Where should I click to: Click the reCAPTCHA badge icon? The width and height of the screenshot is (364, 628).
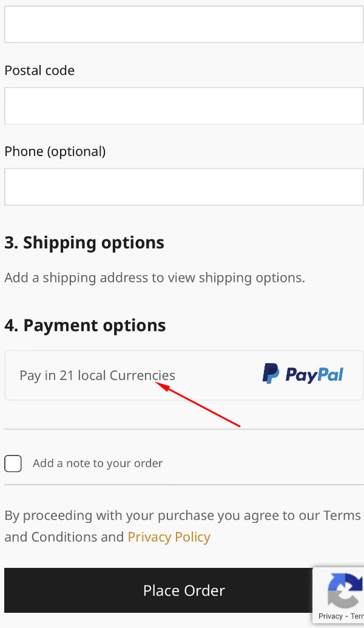345,590
